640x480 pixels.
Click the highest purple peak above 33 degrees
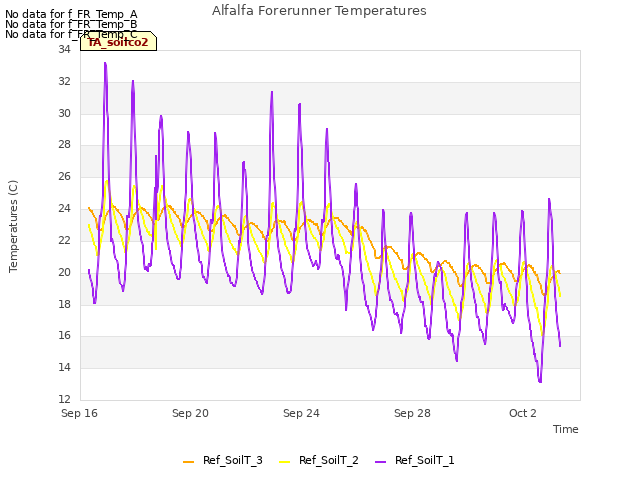(105, 63)
